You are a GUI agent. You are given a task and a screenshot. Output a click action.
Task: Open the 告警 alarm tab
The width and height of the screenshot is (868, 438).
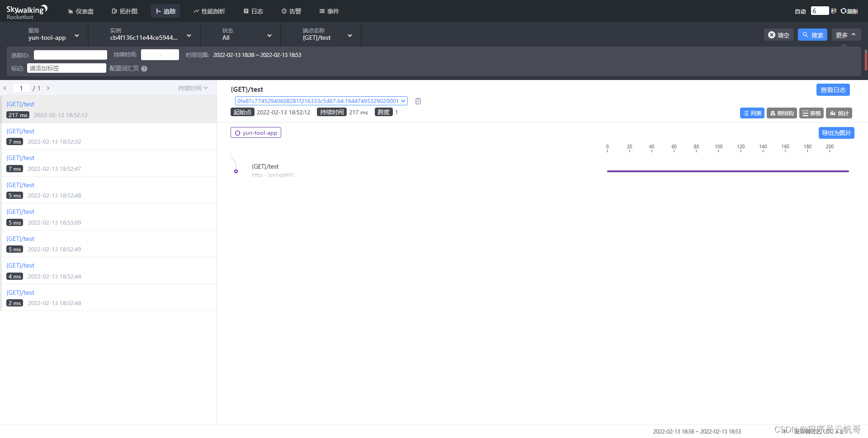click(291, 11)
